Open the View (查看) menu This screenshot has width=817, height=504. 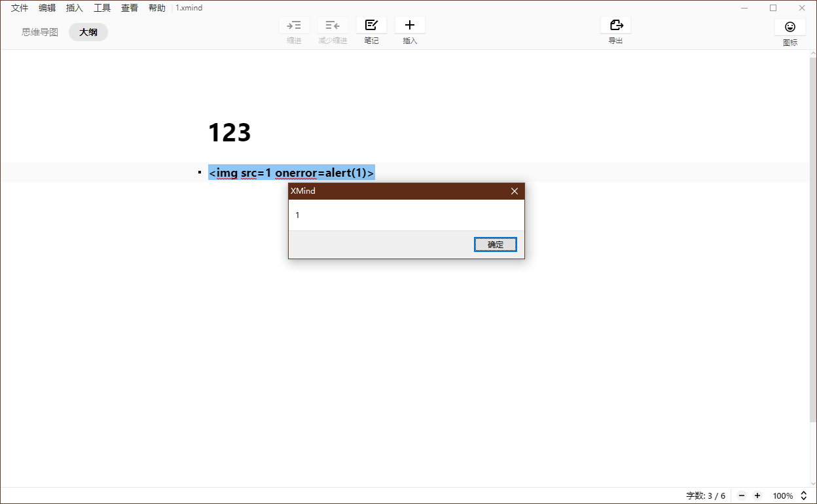pyautogui.click(x=130, y=8)
